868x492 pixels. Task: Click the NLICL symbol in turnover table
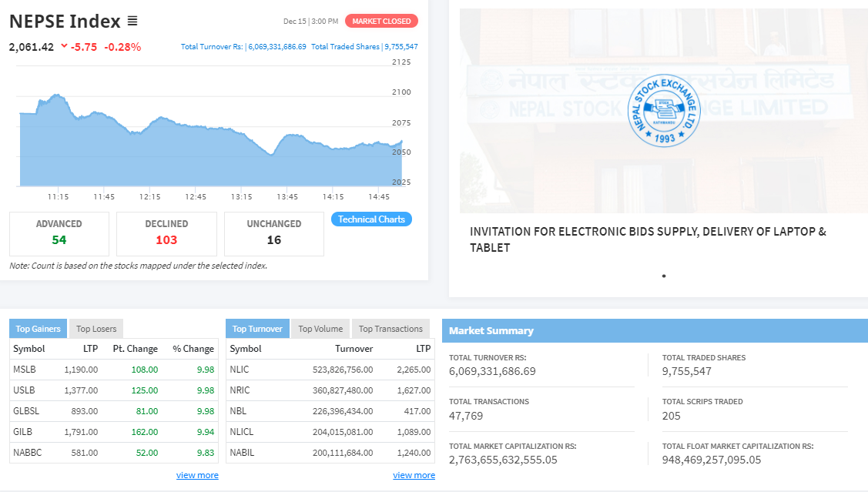coord(241,432)
